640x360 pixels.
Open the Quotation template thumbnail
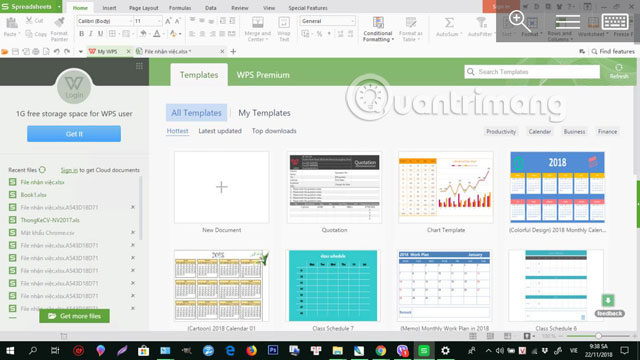pos(334,187)
